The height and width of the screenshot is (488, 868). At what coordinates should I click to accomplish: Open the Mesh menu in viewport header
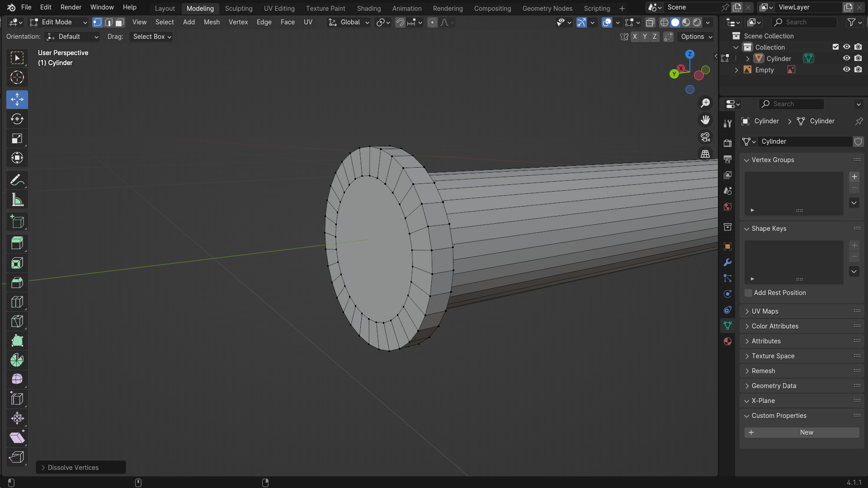(x=212, y=22)
